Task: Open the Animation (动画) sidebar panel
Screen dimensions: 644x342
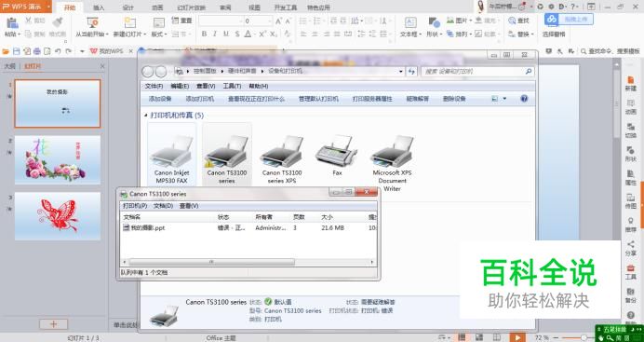Action: coord(630,107)
